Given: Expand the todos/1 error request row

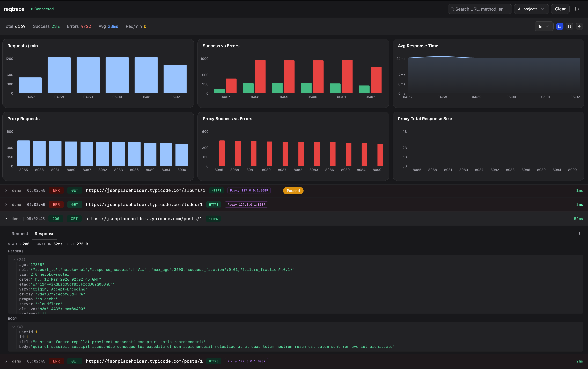Looking at the screenshot, I should [x=6, y=204].
